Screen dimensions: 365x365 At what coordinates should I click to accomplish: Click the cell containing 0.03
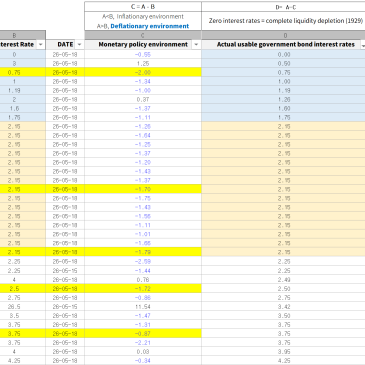click(x=143, y=352)
